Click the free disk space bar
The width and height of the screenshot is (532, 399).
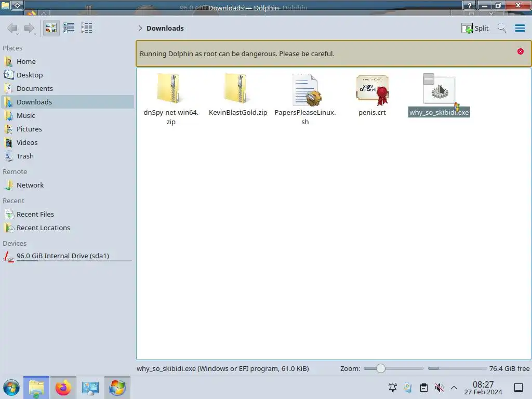tap(457, 368)
